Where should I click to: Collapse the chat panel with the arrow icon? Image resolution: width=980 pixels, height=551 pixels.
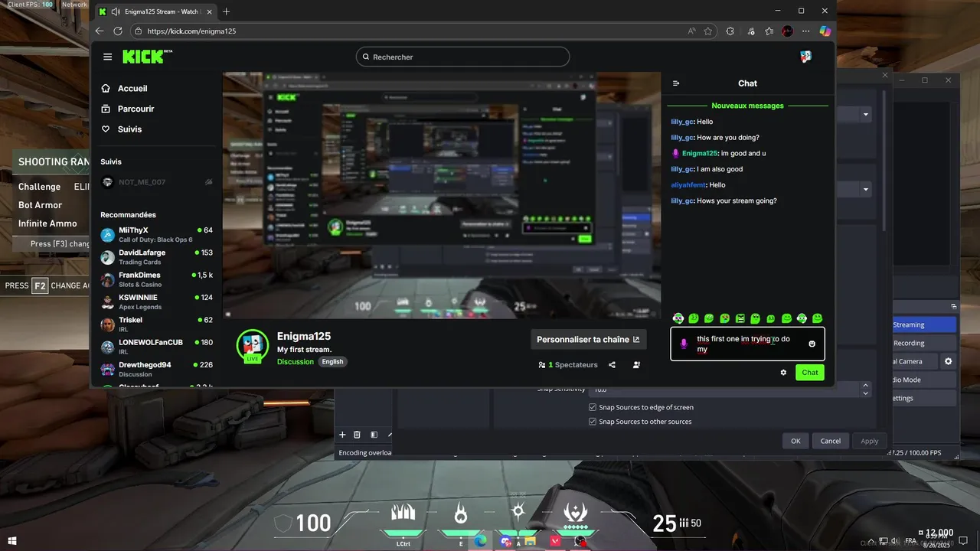pyautogui.click(x=676, y=83)
